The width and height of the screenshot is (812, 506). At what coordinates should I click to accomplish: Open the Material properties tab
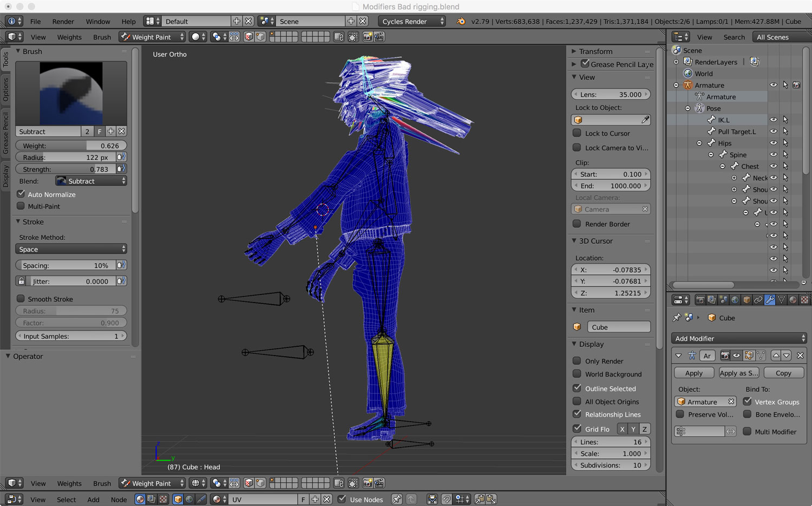pos(793,300)
